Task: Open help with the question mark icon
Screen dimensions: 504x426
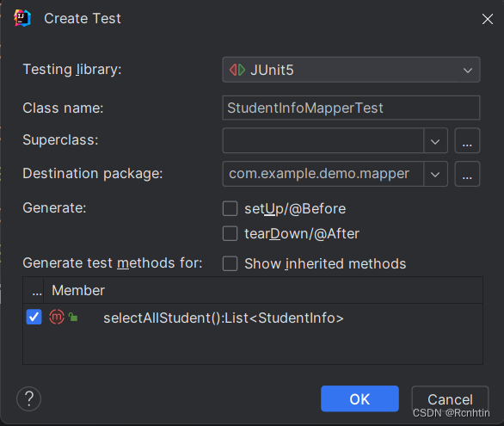Action: point(29,399)
